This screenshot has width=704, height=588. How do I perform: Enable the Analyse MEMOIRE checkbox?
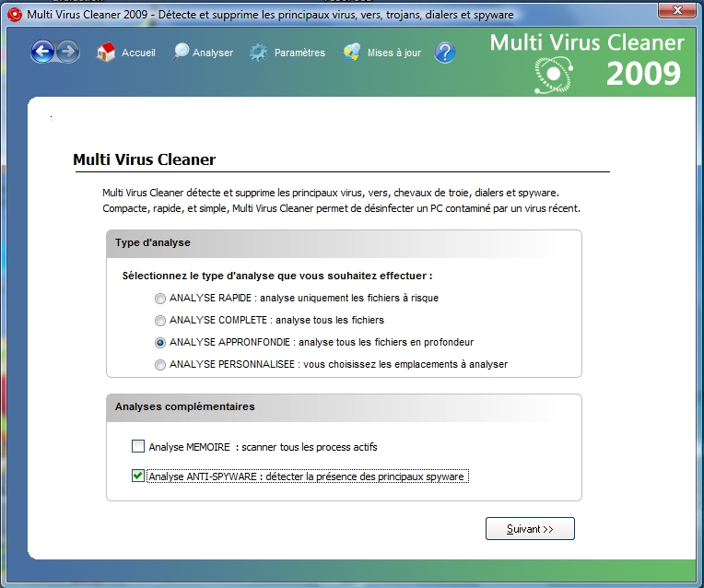point(138,446)
